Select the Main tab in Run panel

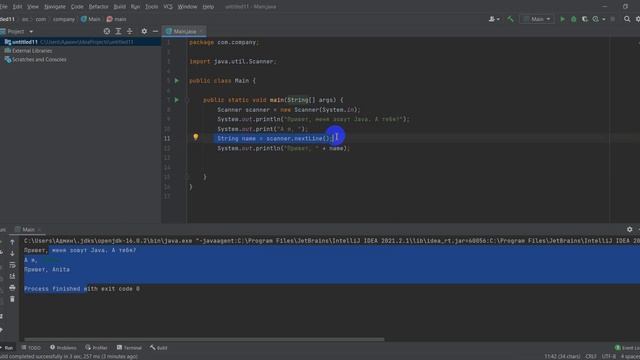pos(28,229)
